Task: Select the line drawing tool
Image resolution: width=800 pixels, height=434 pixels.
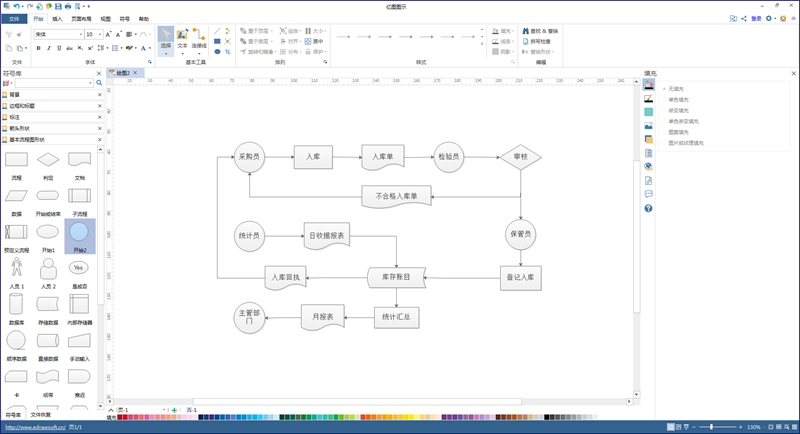Action: (x=217, y=31)
